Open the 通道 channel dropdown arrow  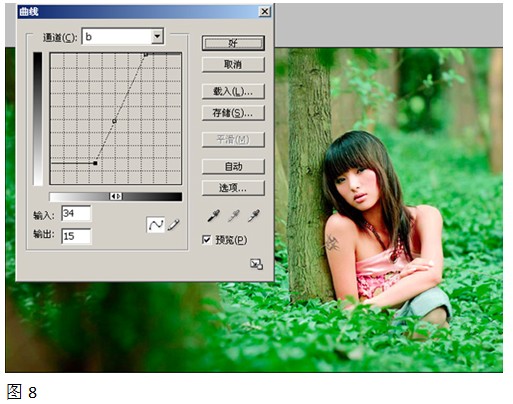click(x=157, y=36)
